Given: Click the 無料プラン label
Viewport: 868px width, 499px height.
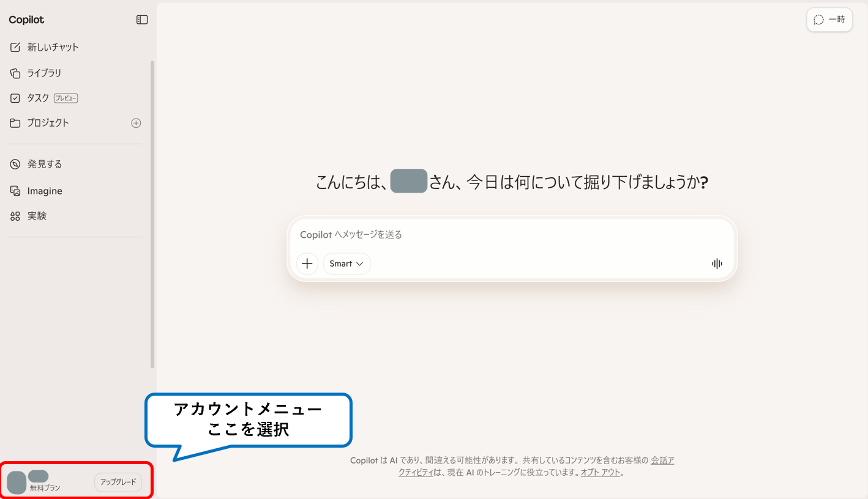Looking at the screenshot, I should pyautogui.click(x=45, y=488).
